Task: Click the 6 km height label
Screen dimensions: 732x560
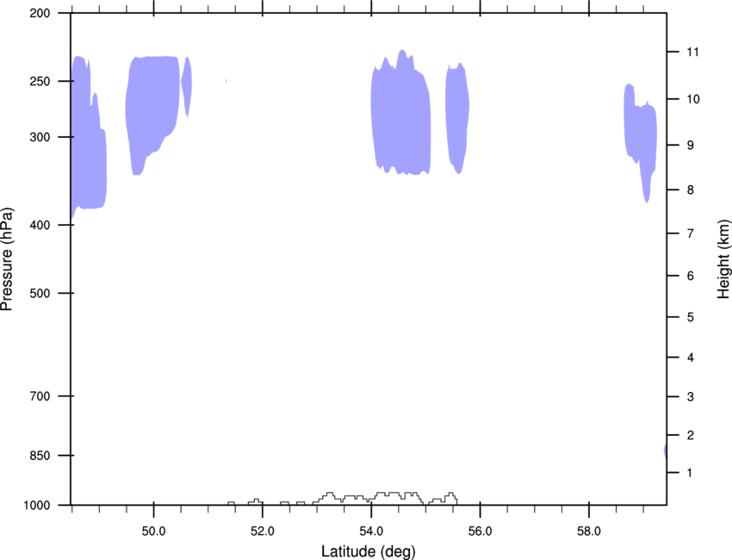Action: (690, 276)
